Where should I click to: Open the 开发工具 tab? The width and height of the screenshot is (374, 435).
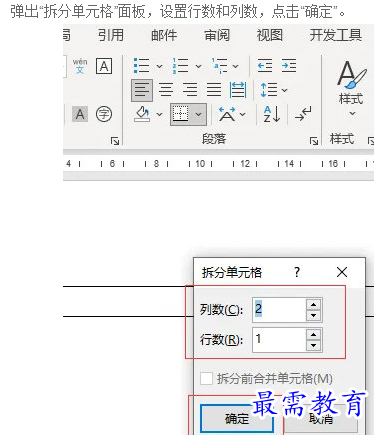336,35
